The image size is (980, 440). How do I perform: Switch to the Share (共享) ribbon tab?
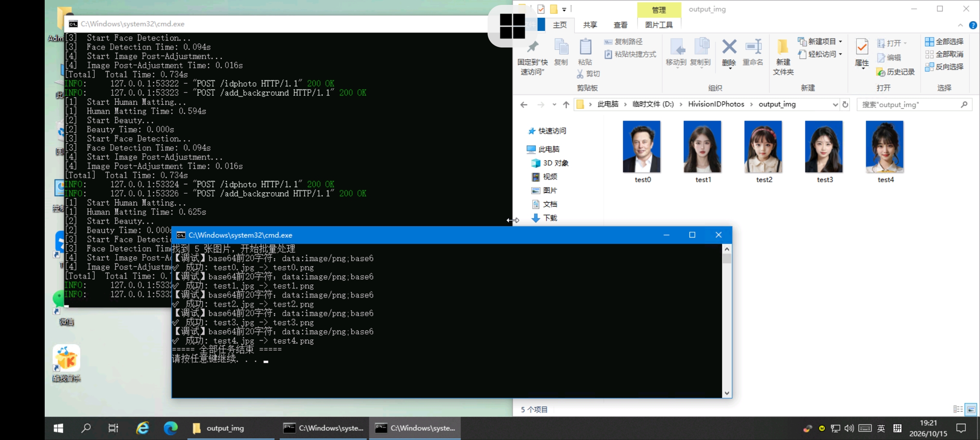pos(590,25)
